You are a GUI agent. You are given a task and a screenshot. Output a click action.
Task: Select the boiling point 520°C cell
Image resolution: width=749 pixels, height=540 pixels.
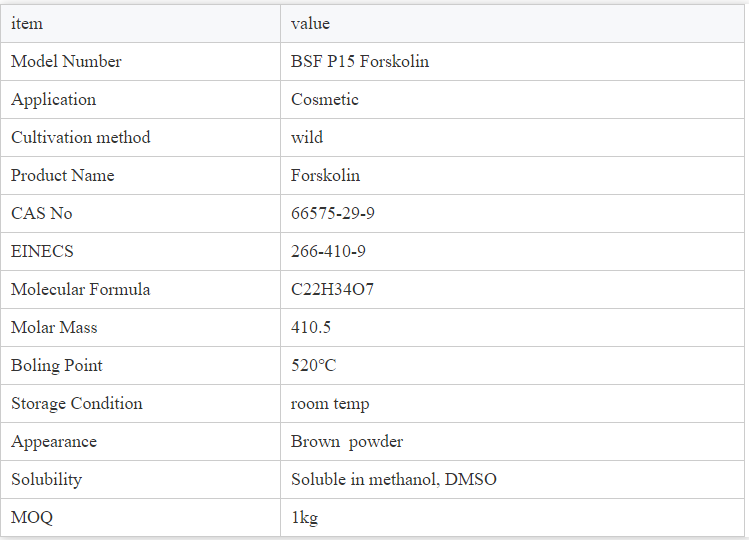point(512,366)
